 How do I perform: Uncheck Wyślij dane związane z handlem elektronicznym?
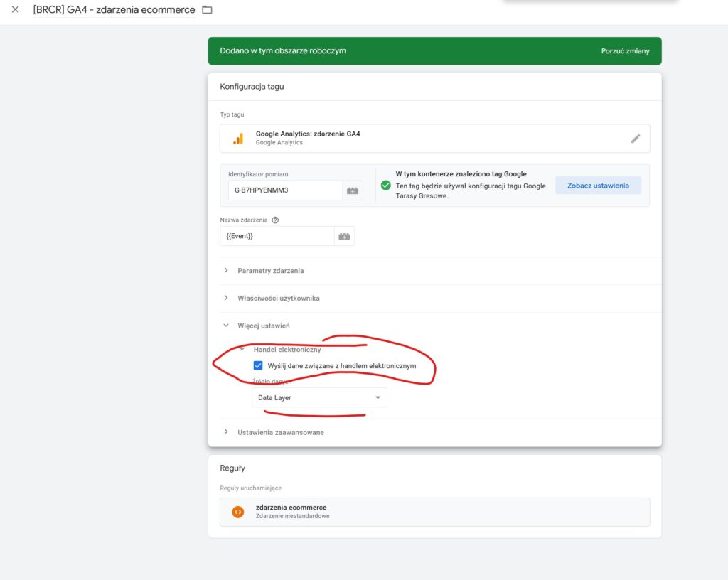click(258, 366)
